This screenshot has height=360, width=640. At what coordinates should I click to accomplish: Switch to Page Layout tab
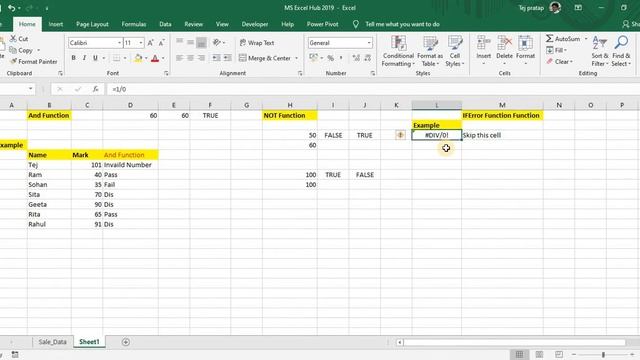click(x=92, y=24)
